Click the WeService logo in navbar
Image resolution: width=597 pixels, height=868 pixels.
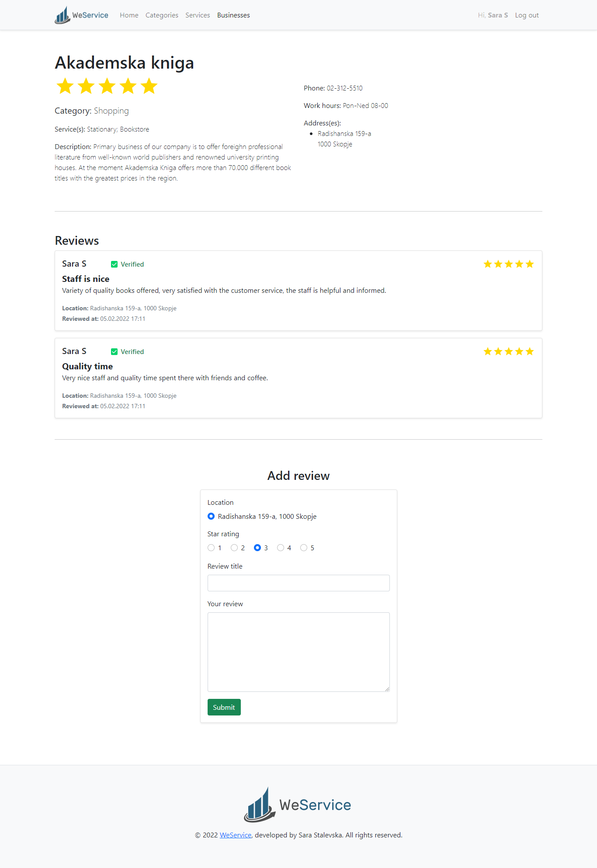[x=82, y=15]
